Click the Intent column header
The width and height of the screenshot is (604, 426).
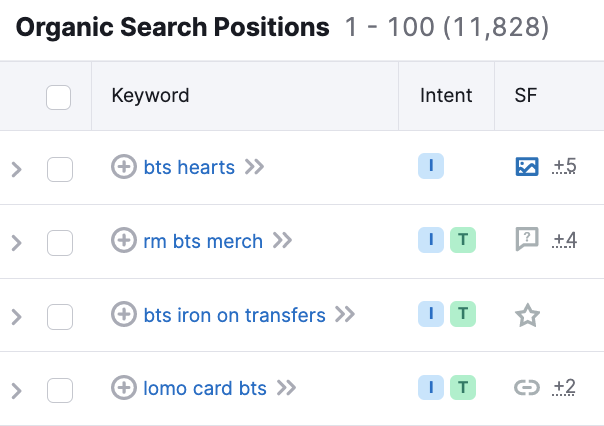point(446,96)
